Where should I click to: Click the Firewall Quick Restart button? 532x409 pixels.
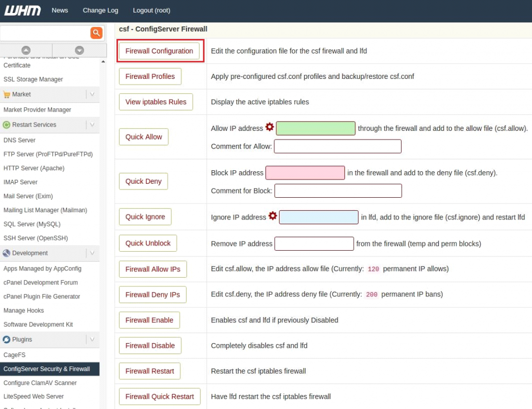[159, 397]
